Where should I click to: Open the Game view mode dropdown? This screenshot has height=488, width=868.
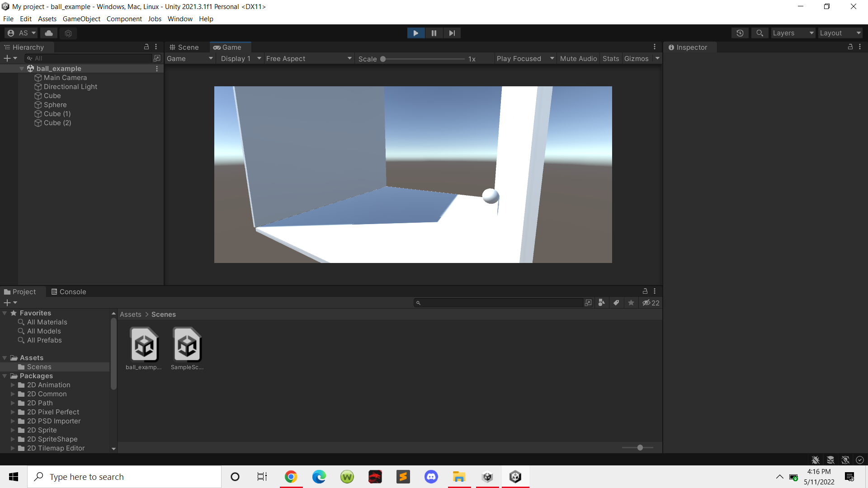click(x=190, y=59)
